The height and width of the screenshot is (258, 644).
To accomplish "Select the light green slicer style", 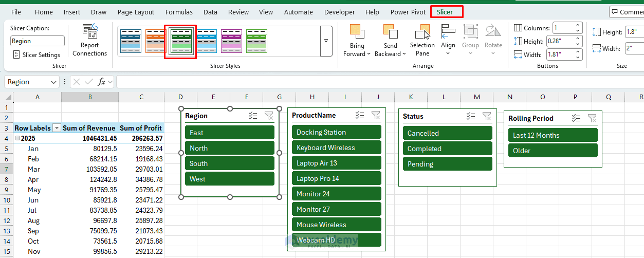I will [256, 41].
